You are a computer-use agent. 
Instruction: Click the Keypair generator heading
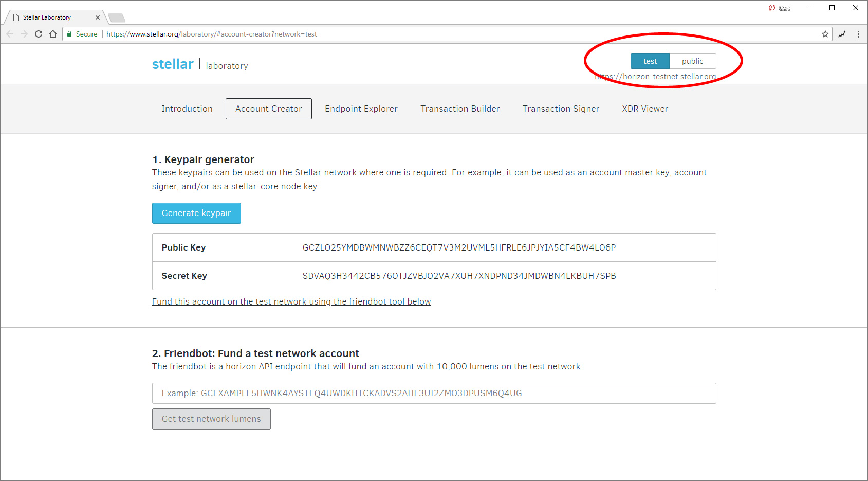pos(203,159)
